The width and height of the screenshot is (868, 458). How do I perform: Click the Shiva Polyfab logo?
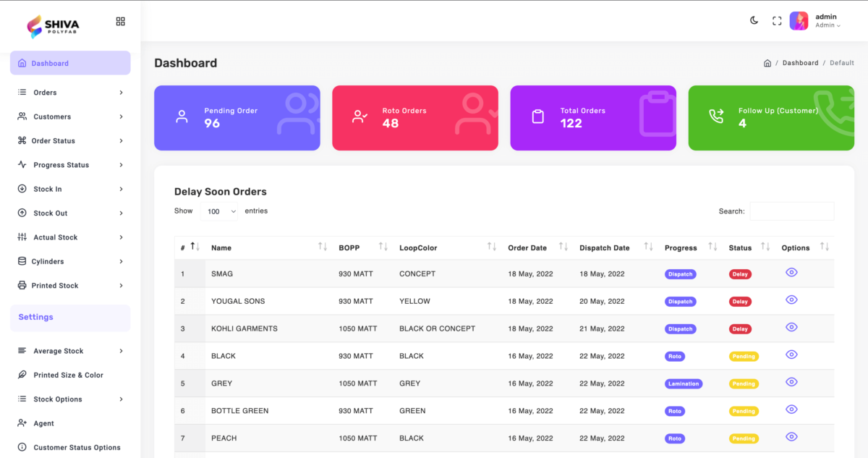coord(54,27)
